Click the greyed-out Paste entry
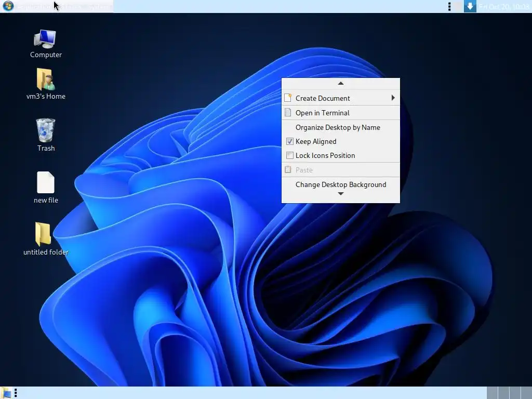Image resolution: width=532 pixels, height=399 pixels. click(x=341, y=170)
